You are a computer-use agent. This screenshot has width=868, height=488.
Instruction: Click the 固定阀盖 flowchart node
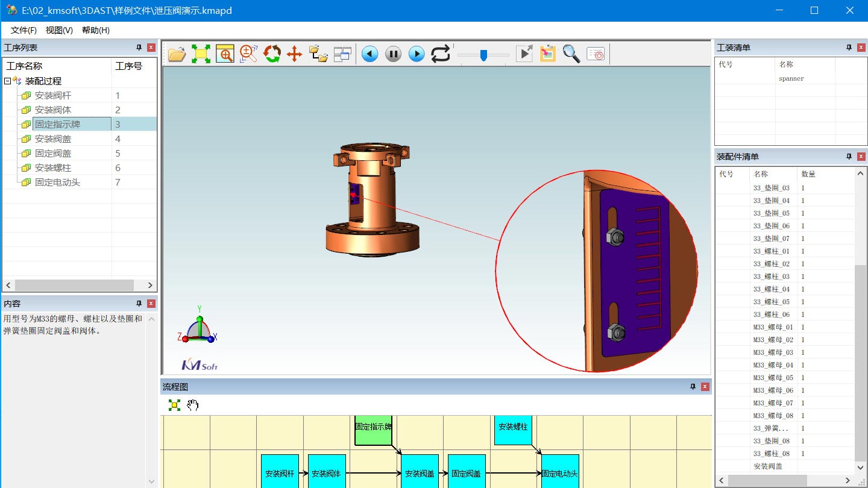click(467, 473)
